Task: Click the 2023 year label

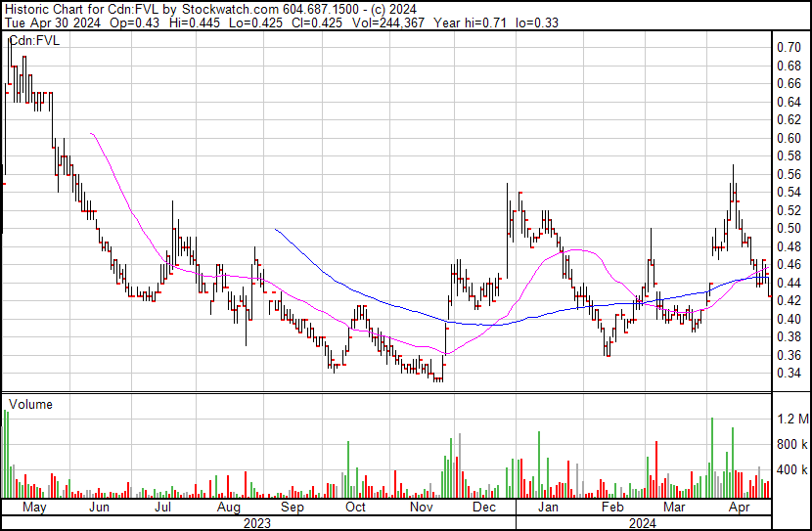Action: (x=256, y=523)
